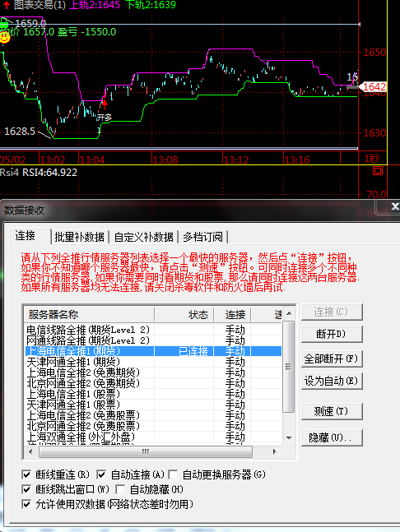The height and width of the screenshot is (532, 400).
Task: Click the 图表交易(1) label
Action: (40, 5)
